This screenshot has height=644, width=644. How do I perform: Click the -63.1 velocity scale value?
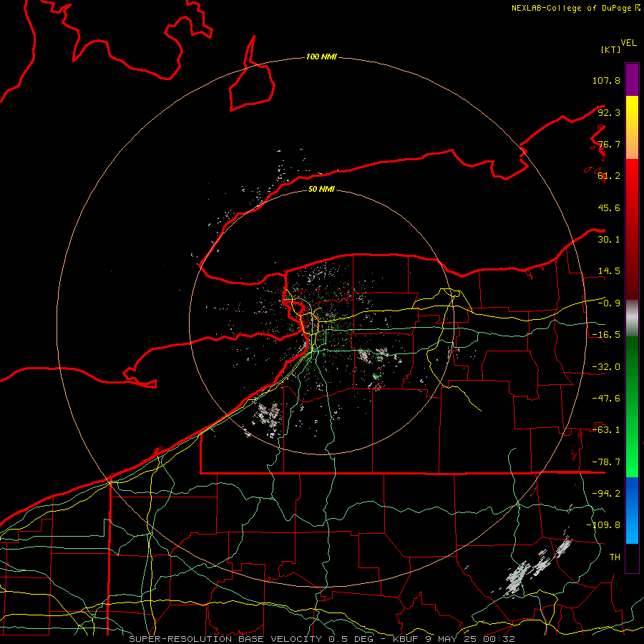[606, 430]
